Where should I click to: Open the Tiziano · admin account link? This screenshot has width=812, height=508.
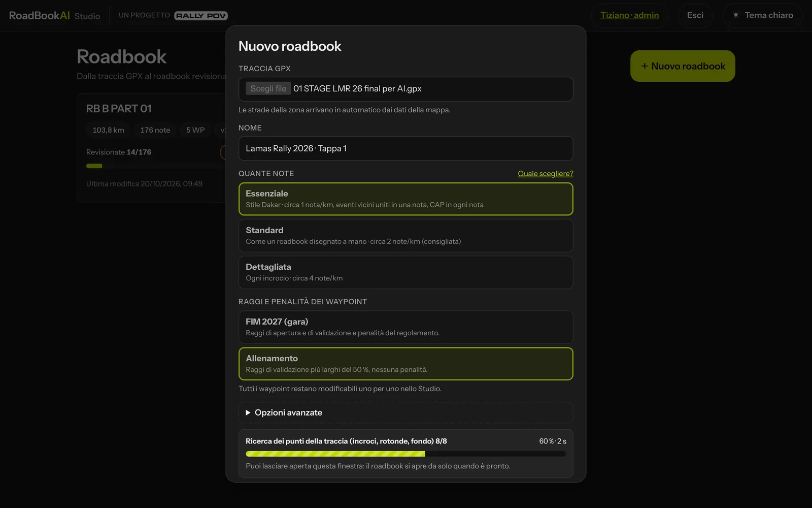[629, 15]
